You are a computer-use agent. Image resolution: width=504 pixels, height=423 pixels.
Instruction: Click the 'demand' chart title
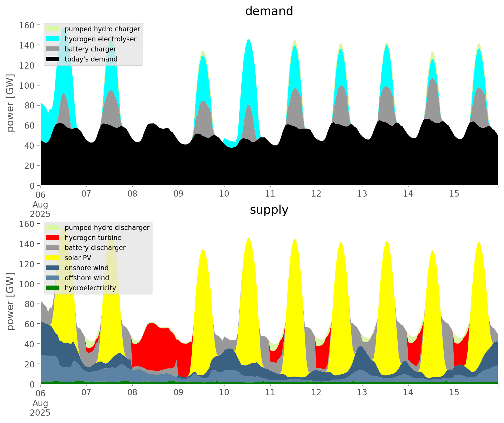[x=269, y=11]
